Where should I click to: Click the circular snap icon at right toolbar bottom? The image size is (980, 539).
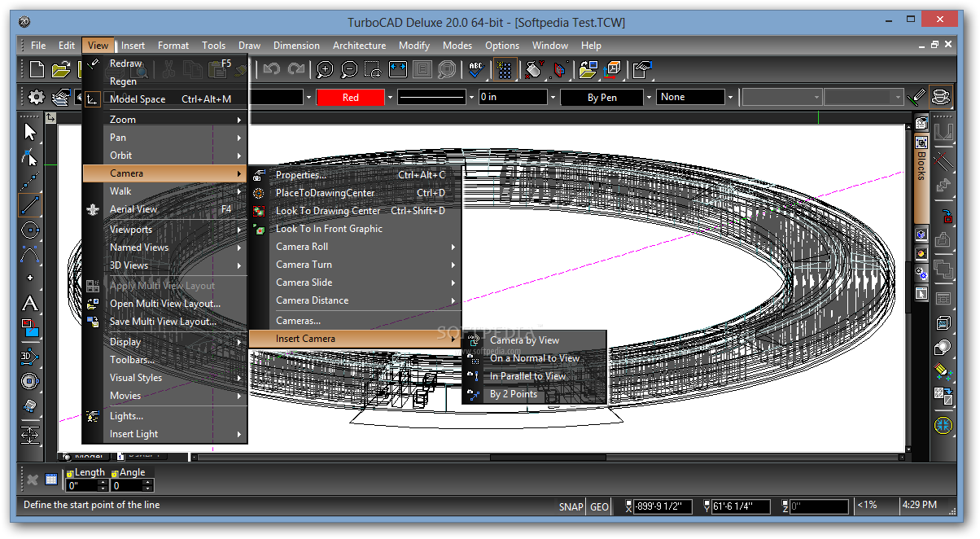(943, 424)
